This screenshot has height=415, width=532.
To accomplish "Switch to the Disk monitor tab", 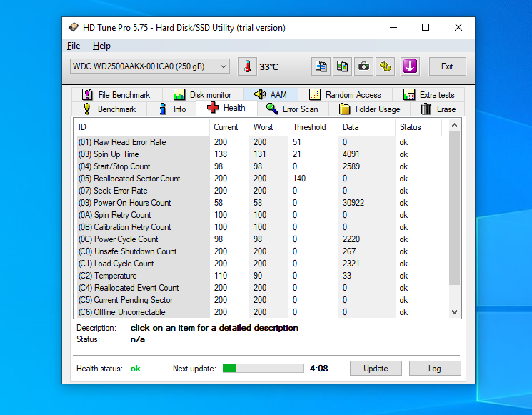I will (203, 95).
